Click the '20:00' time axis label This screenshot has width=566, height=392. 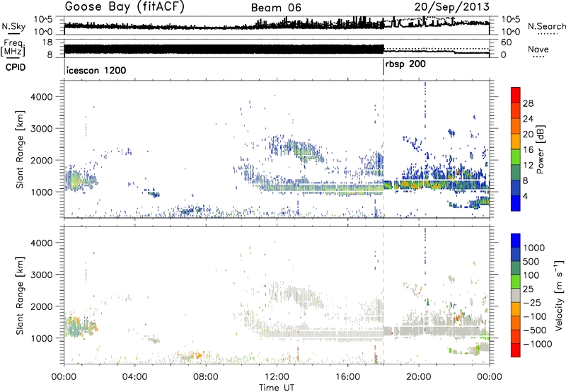(x=418, y=377)
